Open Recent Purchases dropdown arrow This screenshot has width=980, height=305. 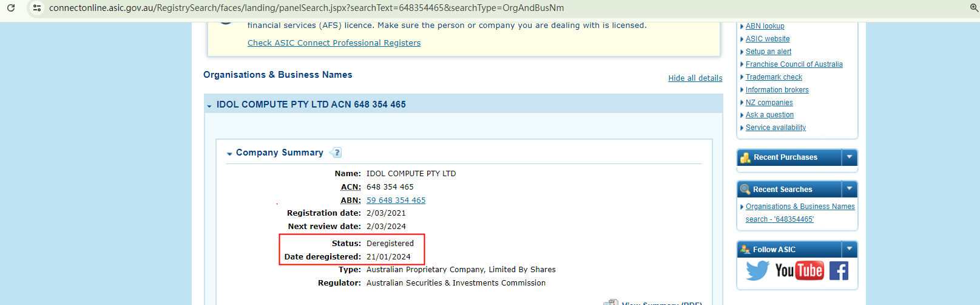point(850,157)
